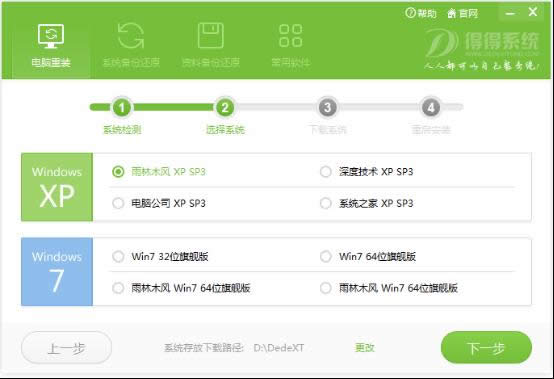This screenshot has width=554, height=379.
Task: Go to the 下一步 next step
Action: [x=486, y=348]
